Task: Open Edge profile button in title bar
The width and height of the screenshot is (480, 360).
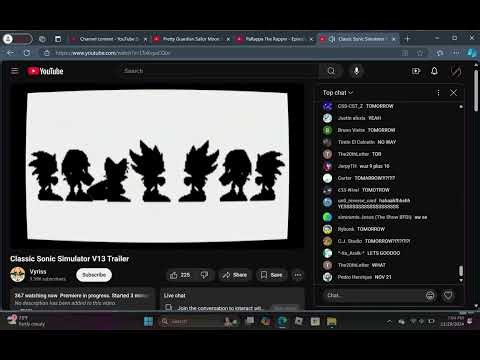Action: coord(17,39)
